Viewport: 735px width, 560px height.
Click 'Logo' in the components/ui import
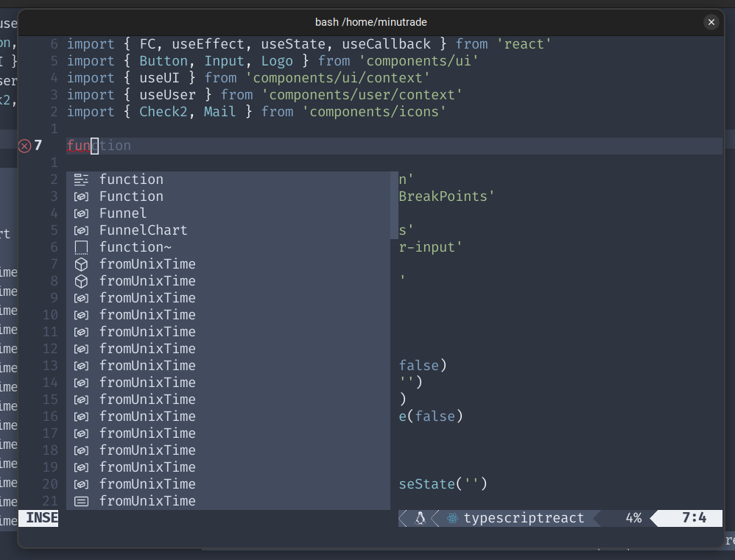pyautogui.click(x=277, y=61)
